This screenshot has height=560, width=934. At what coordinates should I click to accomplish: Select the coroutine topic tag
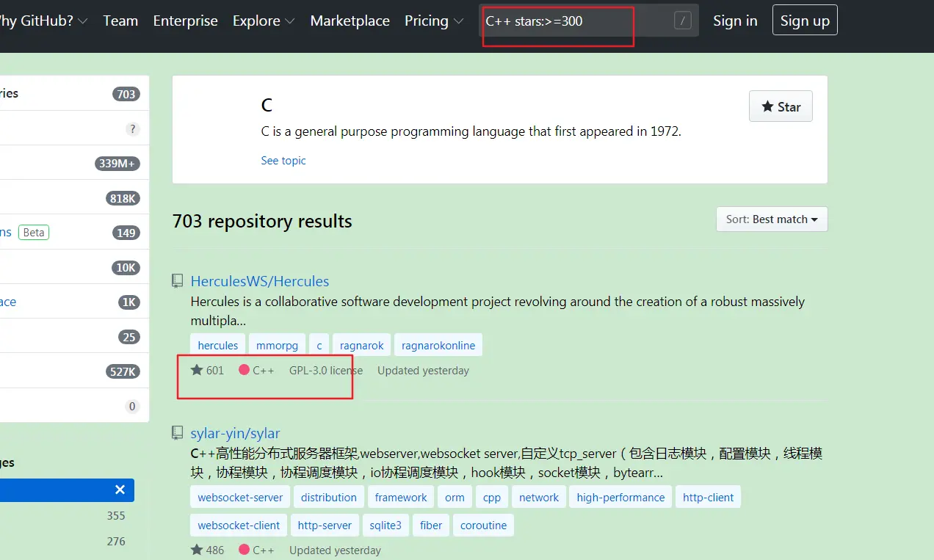coord(483,526)
